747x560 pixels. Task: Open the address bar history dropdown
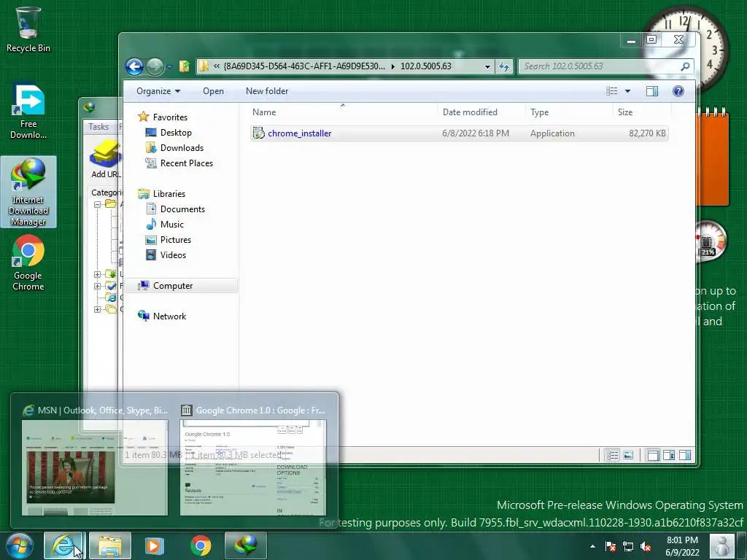(487, 66)
